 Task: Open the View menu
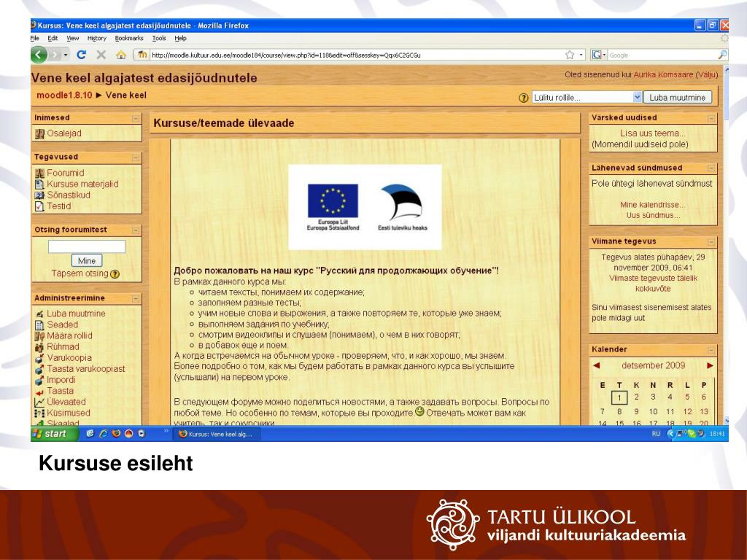pyautogui.click(x=72, y=38)
